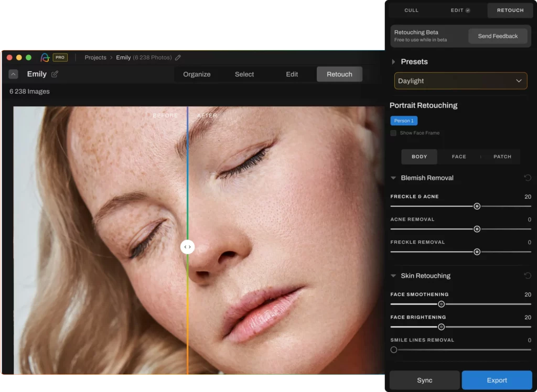537x392 pixels.
Task: Collapse the Blemish Removal section
Action: pos(393,178)
